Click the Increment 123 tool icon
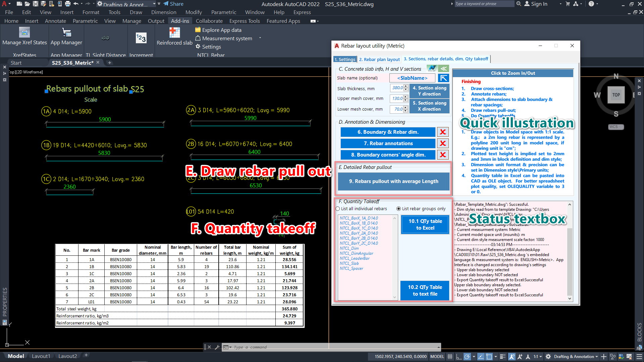The image size is (644, 362). (141, 38)
